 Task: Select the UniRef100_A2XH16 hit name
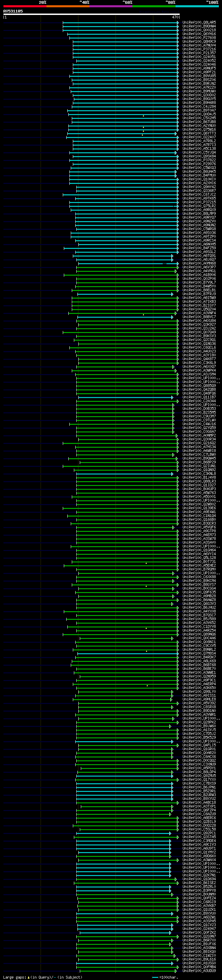click(199, 183)
